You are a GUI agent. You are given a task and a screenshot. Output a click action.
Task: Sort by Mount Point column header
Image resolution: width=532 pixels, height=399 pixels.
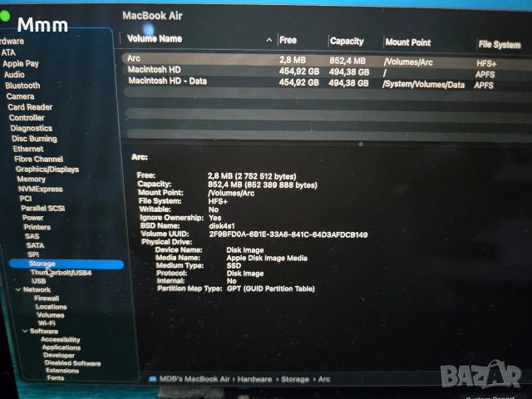(x=408, y=42)
